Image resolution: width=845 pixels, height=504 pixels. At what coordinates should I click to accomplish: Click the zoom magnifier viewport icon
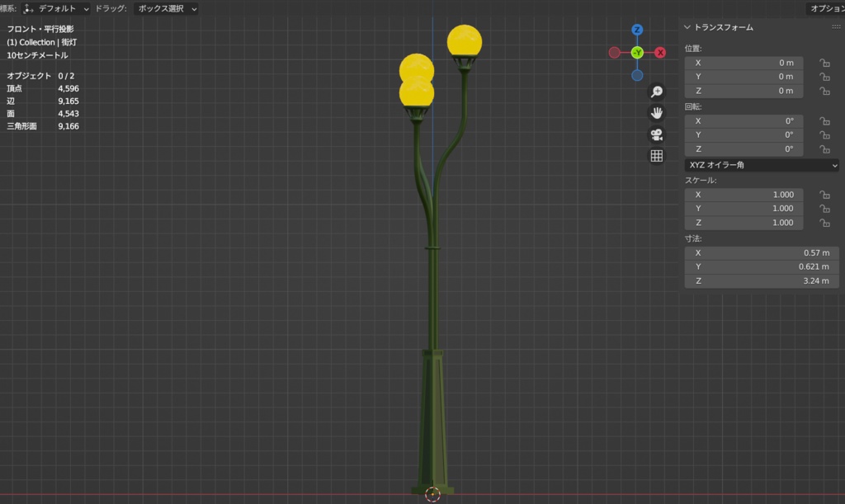coord(656,92)
